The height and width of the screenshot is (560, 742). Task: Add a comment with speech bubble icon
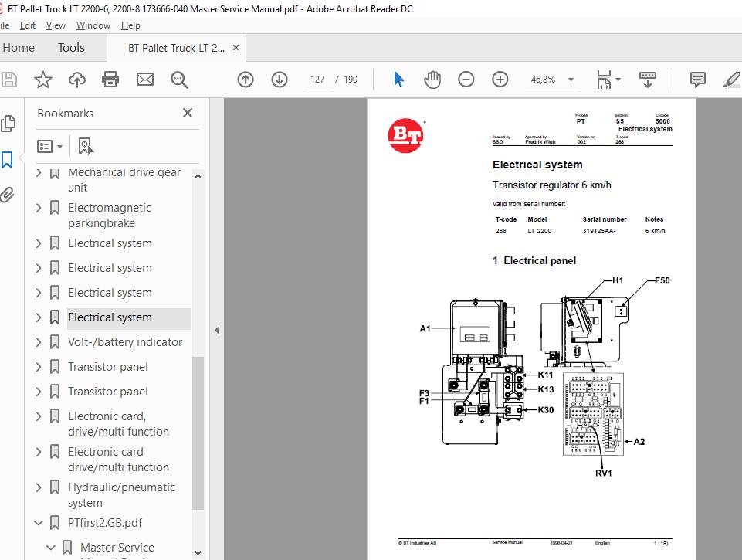(697, 80)
